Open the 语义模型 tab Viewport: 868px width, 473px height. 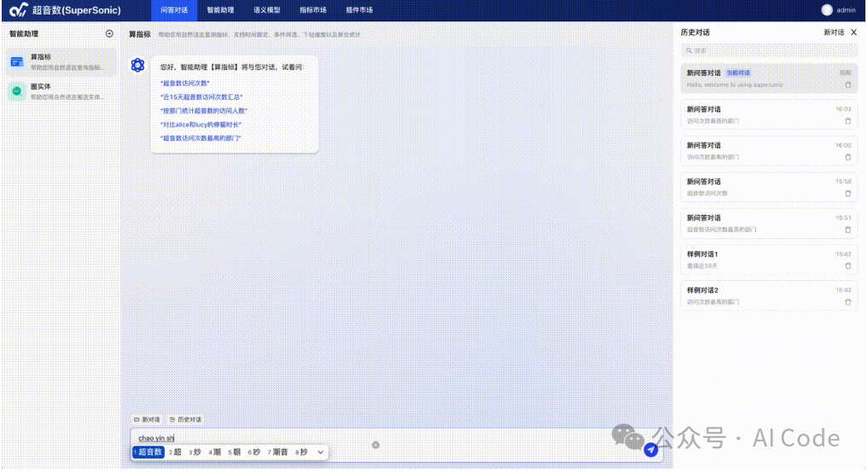[x=267, y=10]
